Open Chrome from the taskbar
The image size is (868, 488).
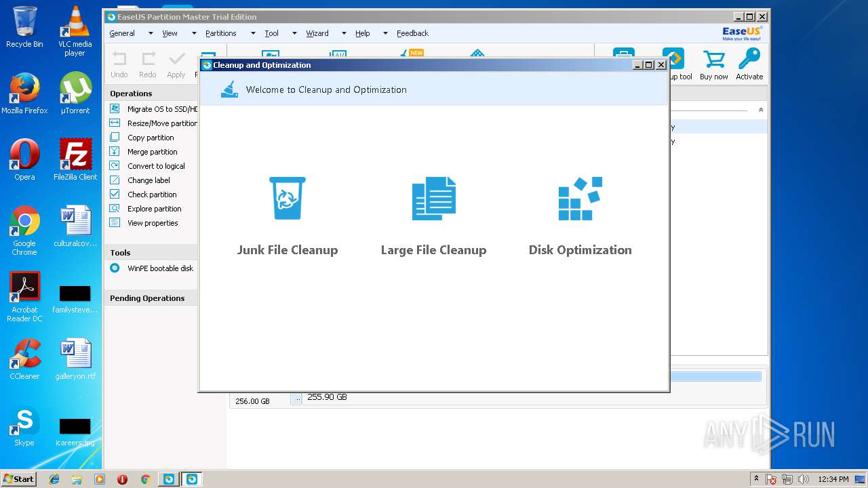click(145, 479)
